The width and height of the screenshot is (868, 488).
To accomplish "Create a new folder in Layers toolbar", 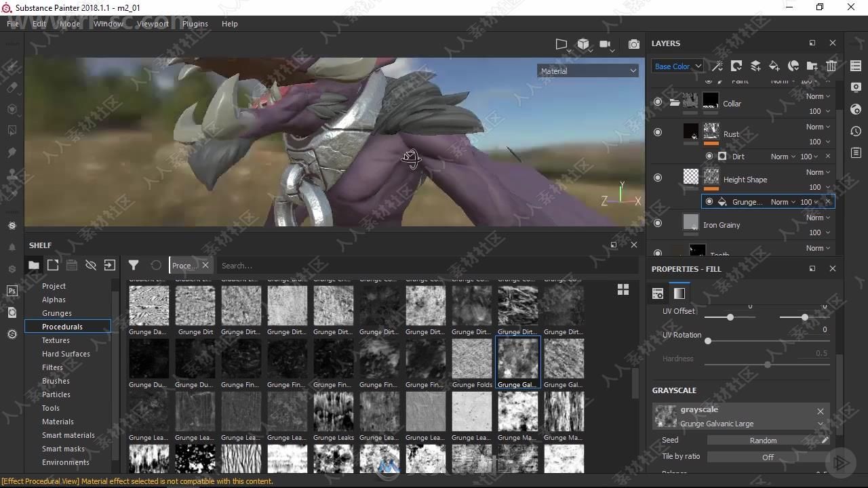I will (812, 66).
